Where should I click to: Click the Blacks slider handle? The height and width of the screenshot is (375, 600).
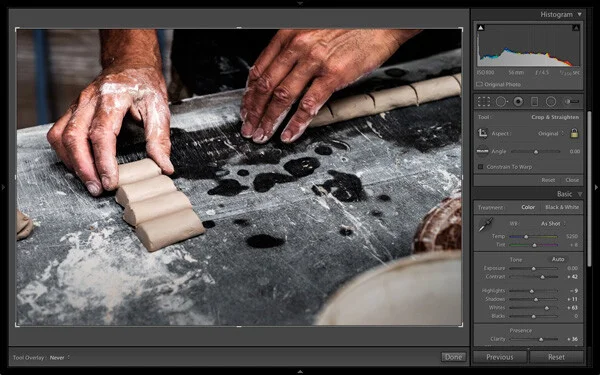click(533, 316)
